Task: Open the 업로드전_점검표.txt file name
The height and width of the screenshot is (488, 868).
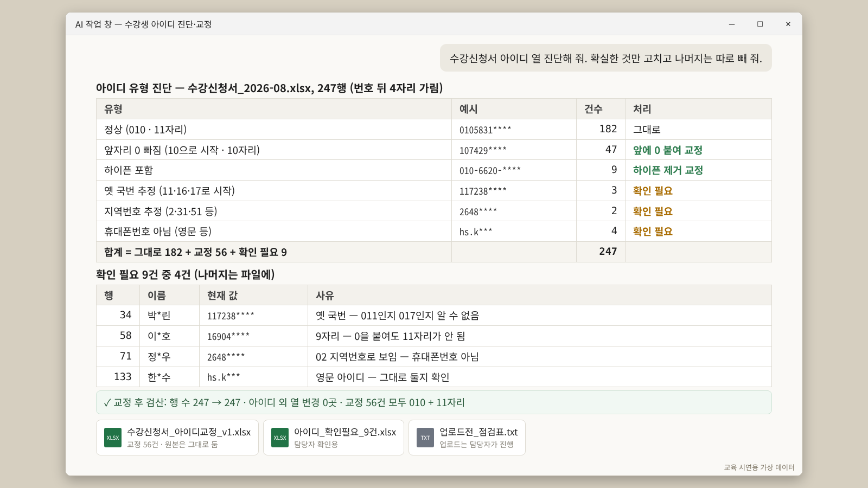Action: click(478, 432)
